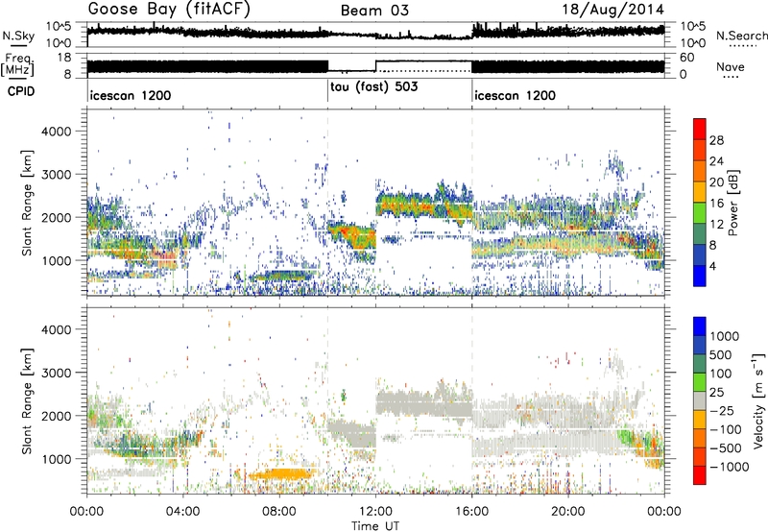
Task: Pick the light green 12–16 dB power swatch
Action: 700,212
